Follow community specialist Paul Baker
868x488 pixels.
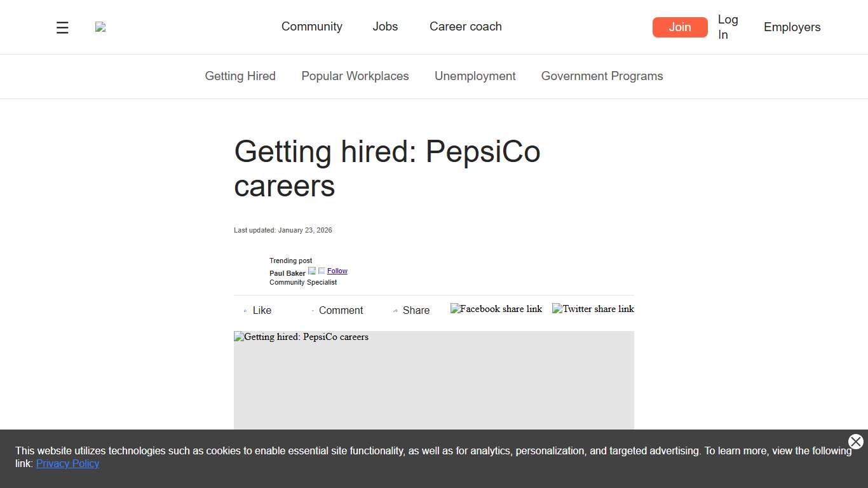tap(337, 271)
